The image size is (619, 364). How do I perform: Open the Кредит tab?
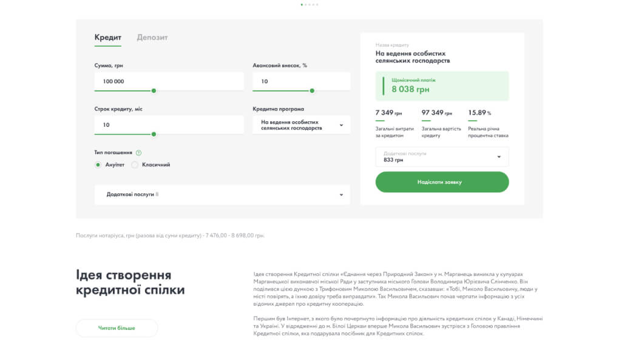[x=107, y=38]
